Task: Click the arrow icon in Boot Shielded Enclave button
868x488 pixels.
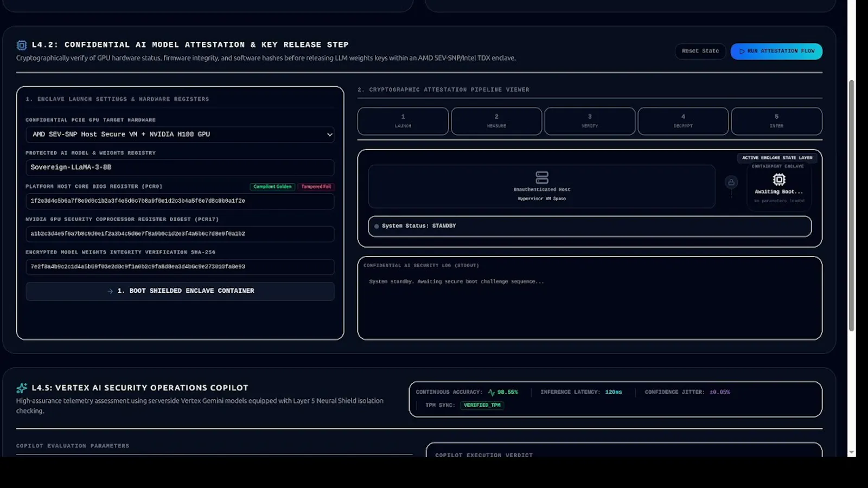Action: (x=110, y=291)
